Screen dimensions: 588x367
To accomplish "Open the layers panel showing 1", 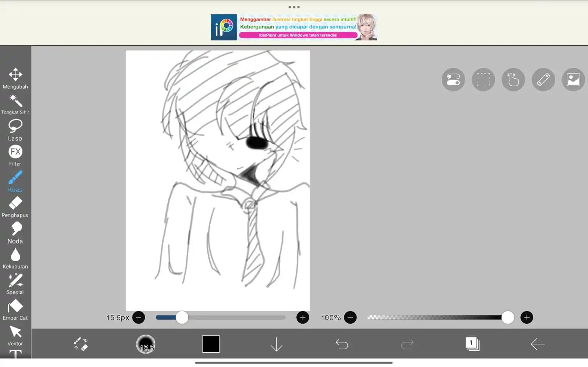I will (x=472, y=344).
